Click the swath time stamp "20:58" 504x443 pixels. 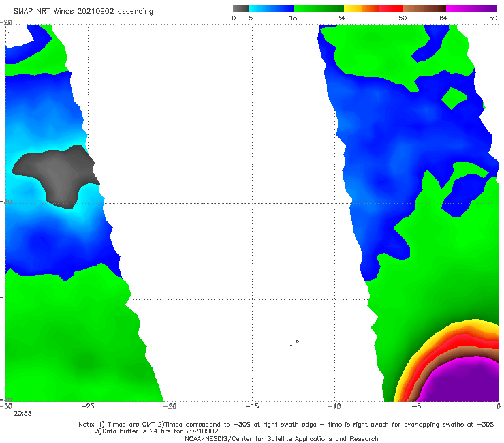pyautogui.click(x=22, y=414)
